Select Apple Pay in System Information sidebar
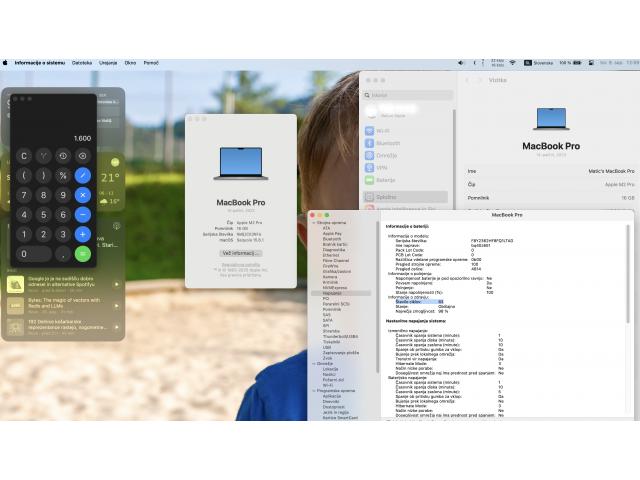The image size is (640, 480). click(332, 234)
